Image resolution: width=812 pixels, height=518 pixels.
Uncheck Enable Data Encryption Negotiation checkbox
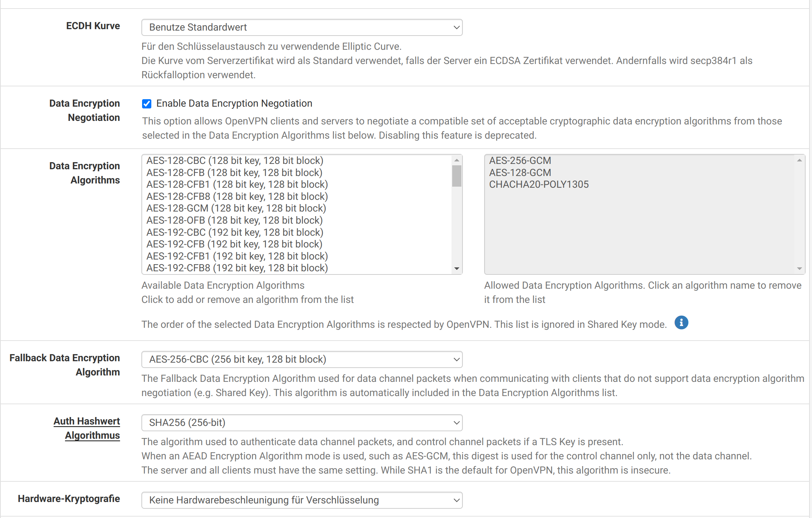pyautogui.click(x=147, y=104)
